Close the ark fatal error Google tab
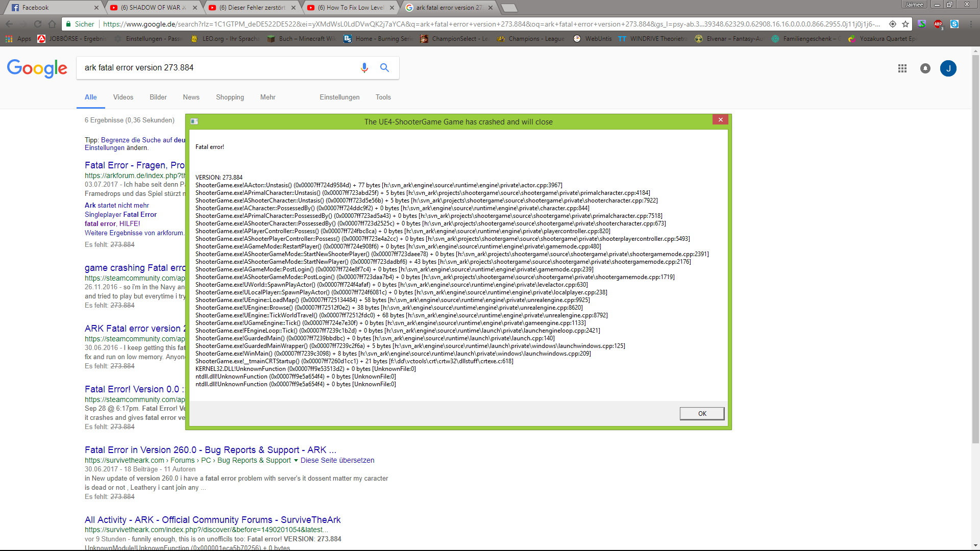980x551 pixels. [x=491, y=8]
